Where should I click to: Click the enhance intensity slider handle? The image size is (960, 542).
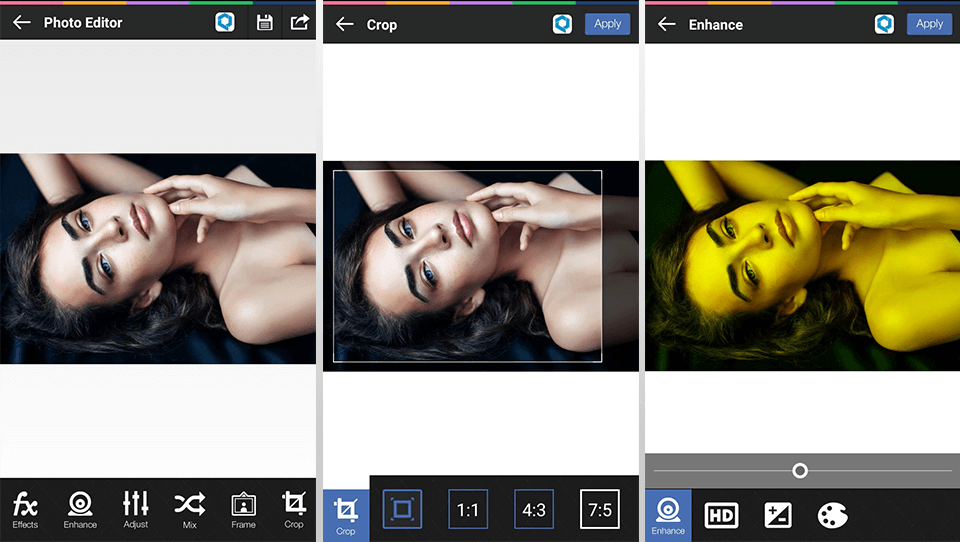pos(800,470)
